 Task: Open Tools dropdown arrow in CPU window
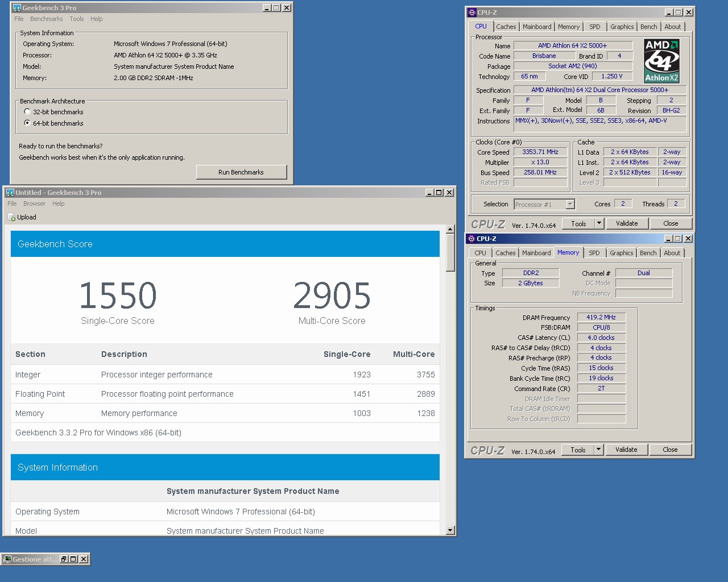tap(599, 224)
